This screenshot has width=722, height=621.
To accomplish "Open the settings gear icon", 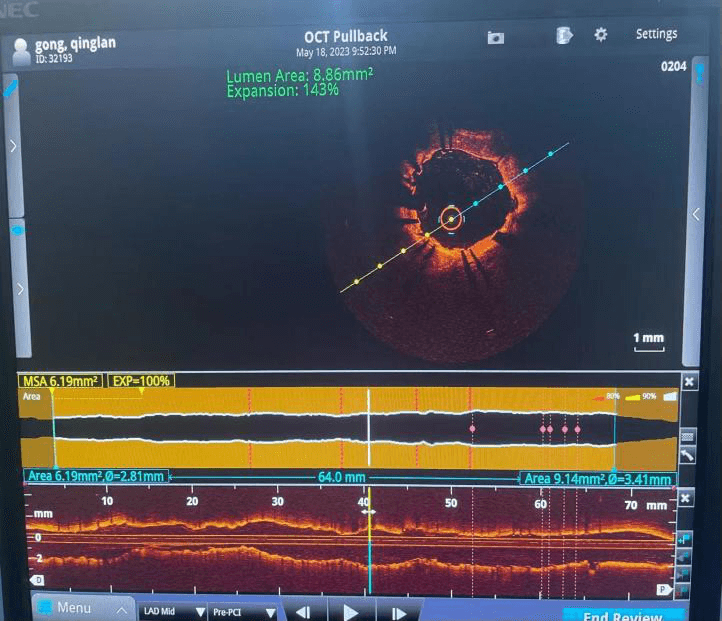I will (x=600, y=35).
